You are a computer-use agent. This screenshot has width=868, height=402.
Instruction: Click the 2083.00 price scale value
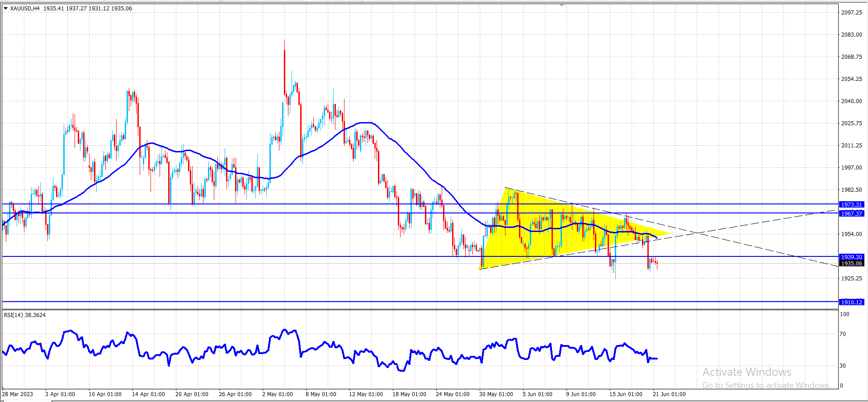click(851, 35)
